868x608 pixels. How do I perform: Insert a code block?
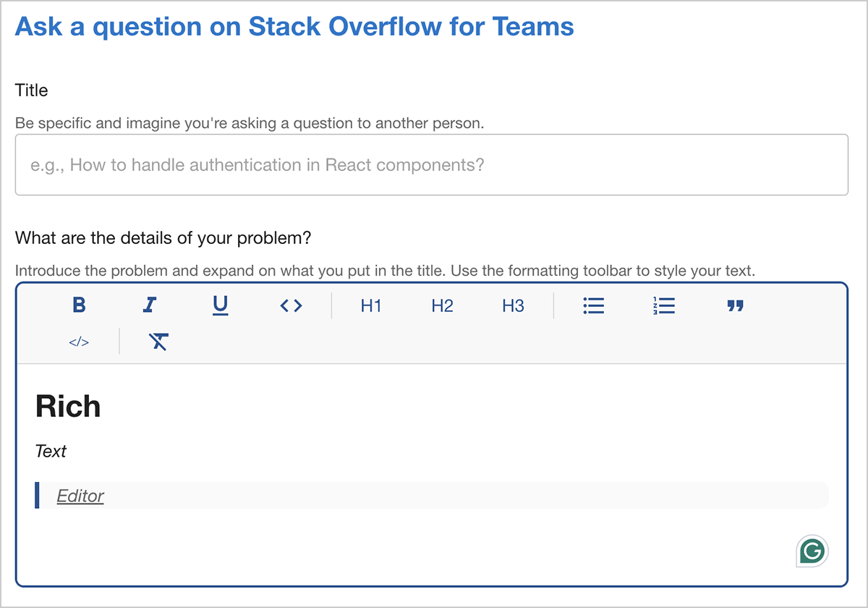(79, 342)
